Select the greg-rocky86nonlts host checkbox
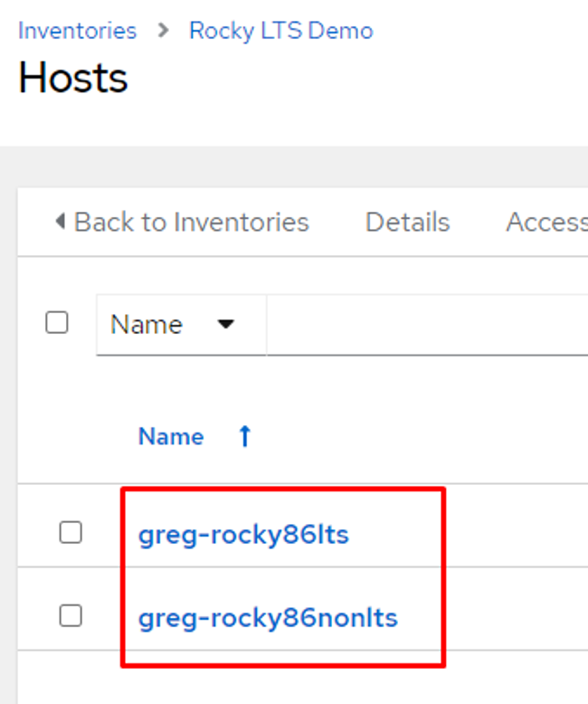Image resolution: width=588 pixels, height=704 pixels. pyautogui.click(x=71, y=615)
